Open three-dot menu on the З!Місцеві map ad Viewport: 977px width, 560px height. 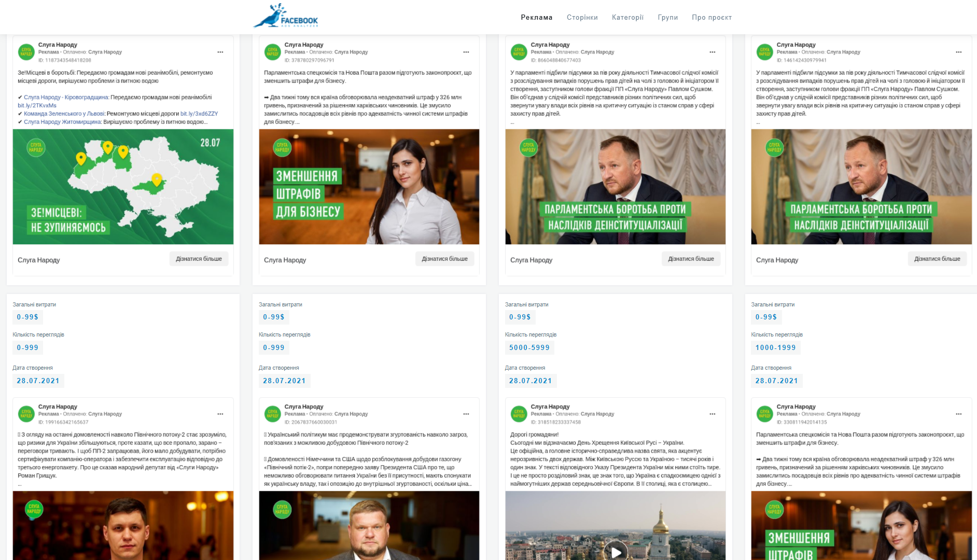click(220, 52)
